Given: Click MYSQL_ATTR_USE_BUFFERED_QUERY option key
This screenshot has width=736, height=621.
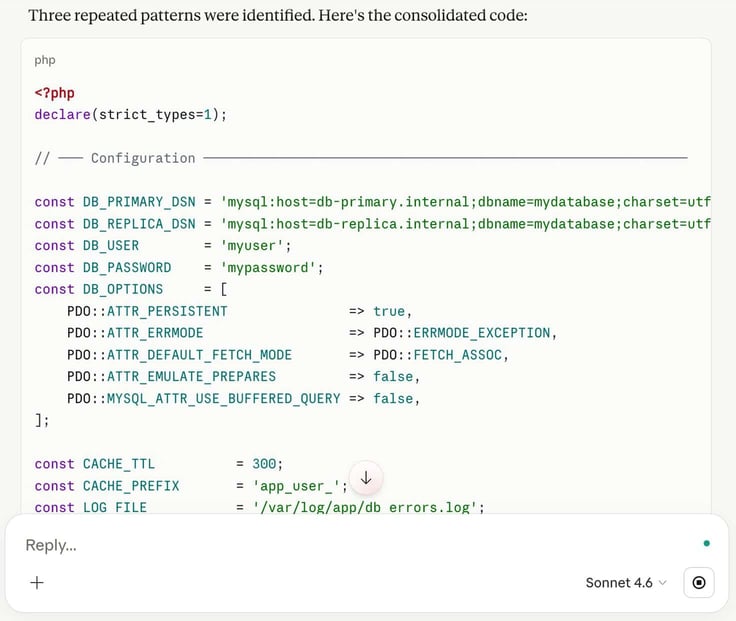Looking at the screenshot, I should (223, 399).
